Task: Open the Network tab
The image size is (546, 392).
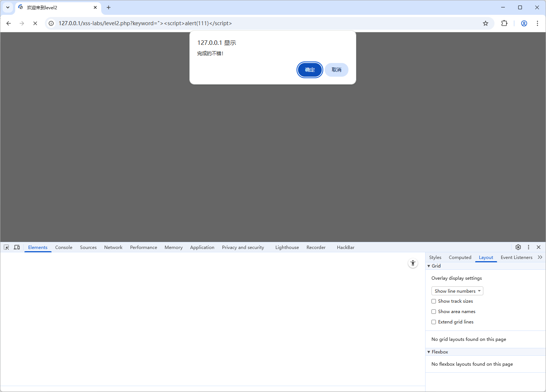Action: point(113,248)
